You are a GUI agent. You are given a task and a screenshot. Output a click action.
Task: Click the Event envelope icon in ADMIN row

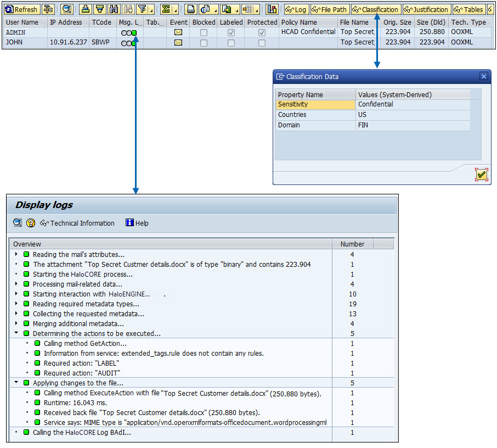(x=178, y=32)
